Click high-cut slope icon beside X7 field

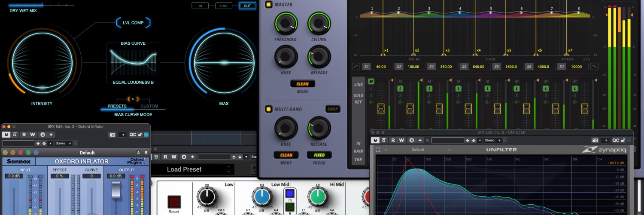click(594, 66)
